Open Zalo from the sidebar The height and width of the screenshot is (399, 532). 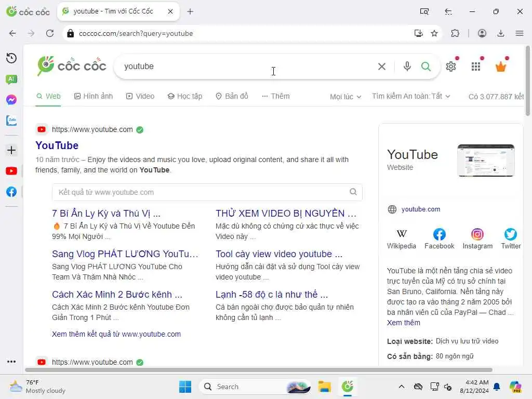coord(11,120)
